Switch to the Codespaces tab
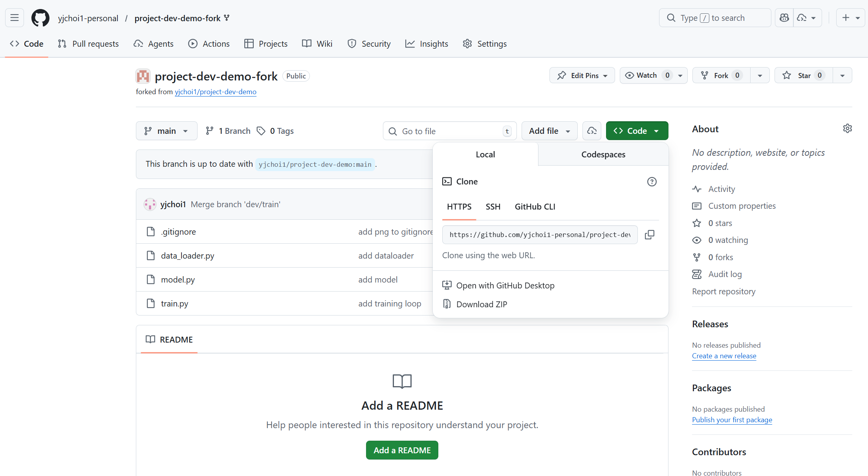 [603, 155]
